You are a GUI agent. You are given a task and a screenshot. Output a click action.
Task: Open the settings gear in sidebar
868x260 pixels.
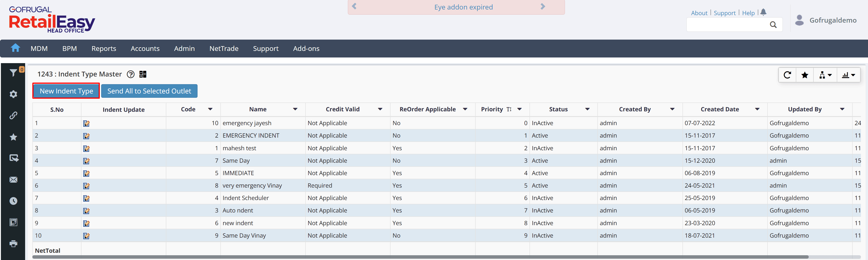point(14,94)
